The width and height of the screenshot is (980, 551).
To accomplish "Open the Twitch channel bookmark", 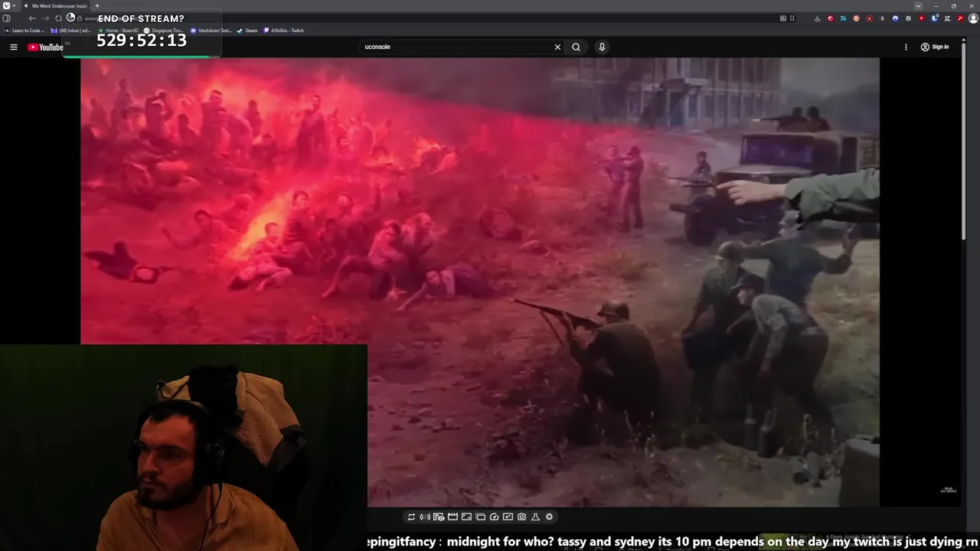I will click(284, 31).
